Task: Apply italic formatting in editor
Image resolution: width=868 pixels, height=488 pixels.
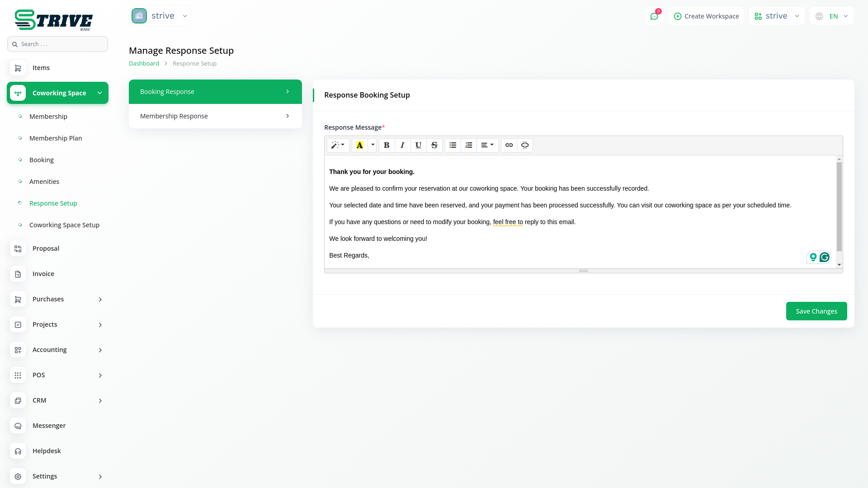Action: (402, 145)
